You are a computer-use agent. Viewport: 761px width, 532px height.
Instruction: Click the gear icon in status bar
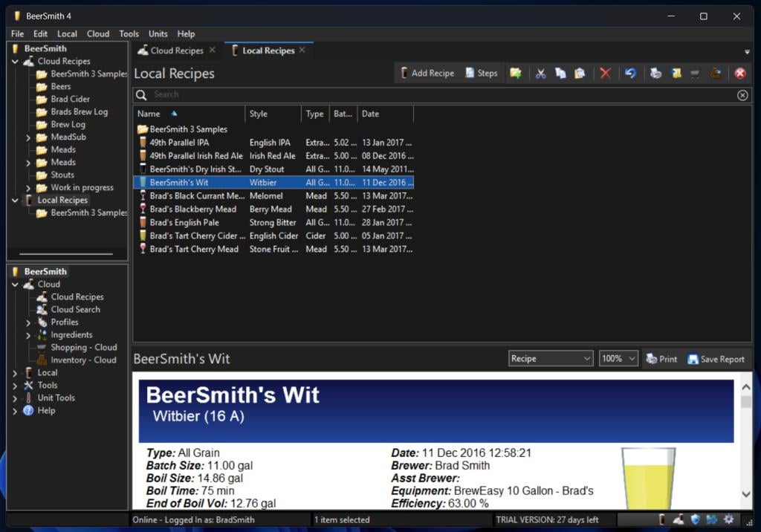point(728,519)
